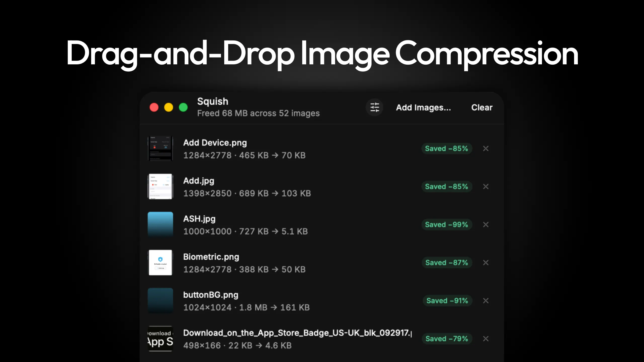
Task: Click the file name buttonBG.png
Action: pyautogui.click(x=211, y=295)
